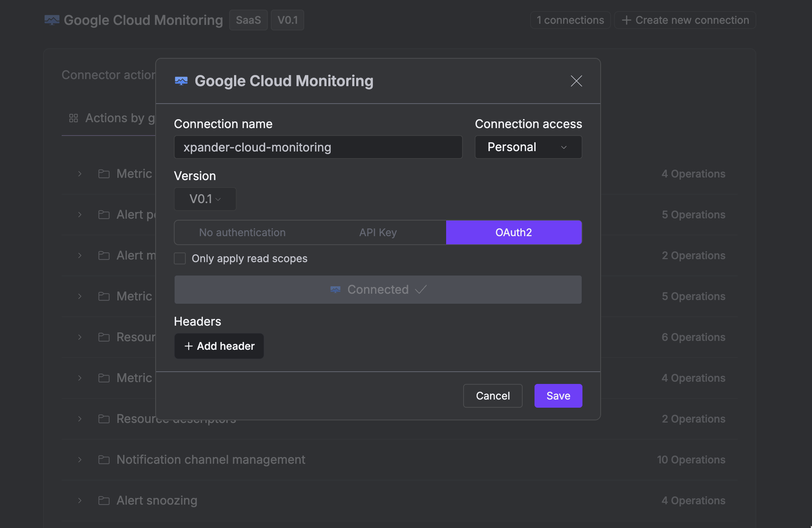The image size is (812, 528).
Task: Enable Only apply read scopes checkbox
Action: [x=180, y=258]
